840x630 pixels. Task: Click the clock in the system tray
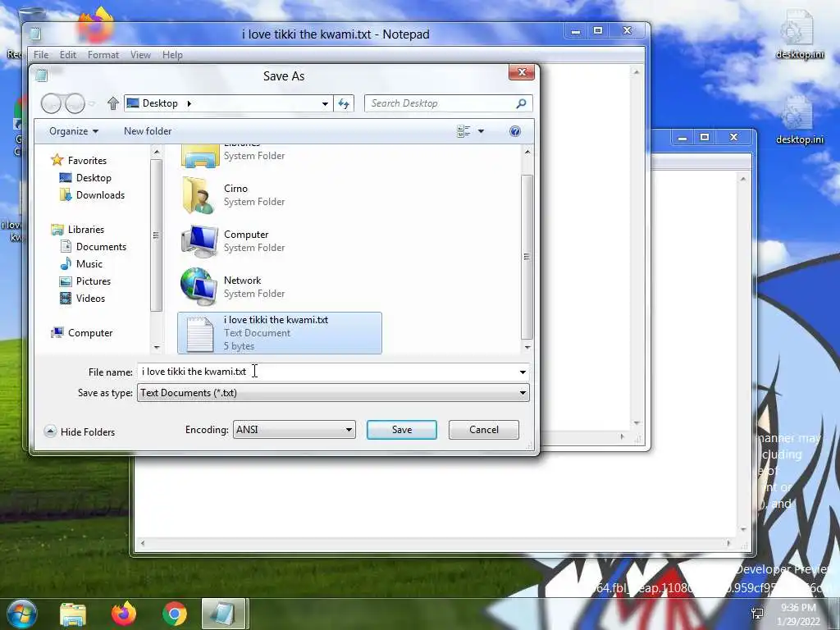pos(798,614)
